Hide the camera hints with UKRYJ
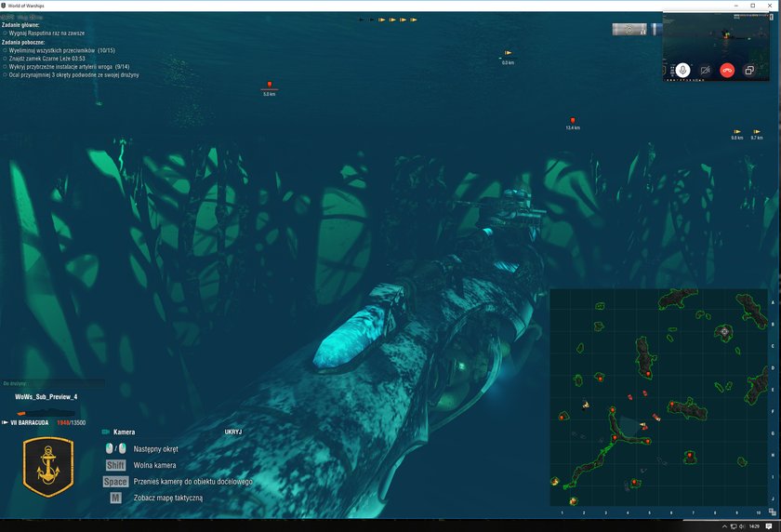 coord(233,432)
